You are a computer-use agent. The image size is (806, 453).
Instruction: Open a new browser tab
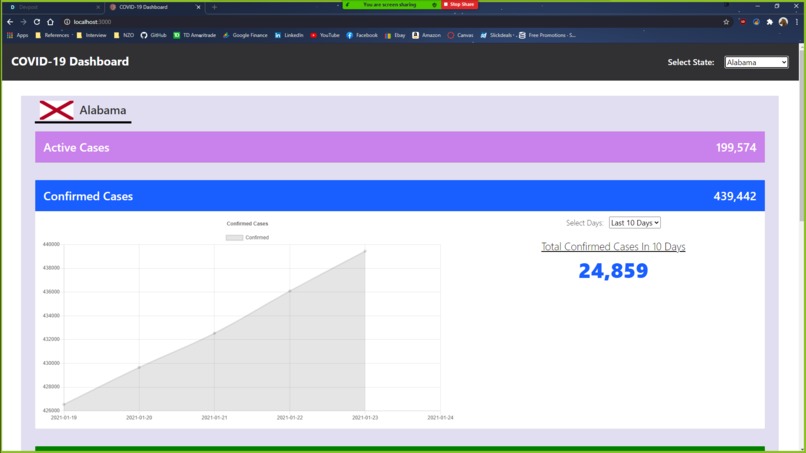tap(214, 7)
